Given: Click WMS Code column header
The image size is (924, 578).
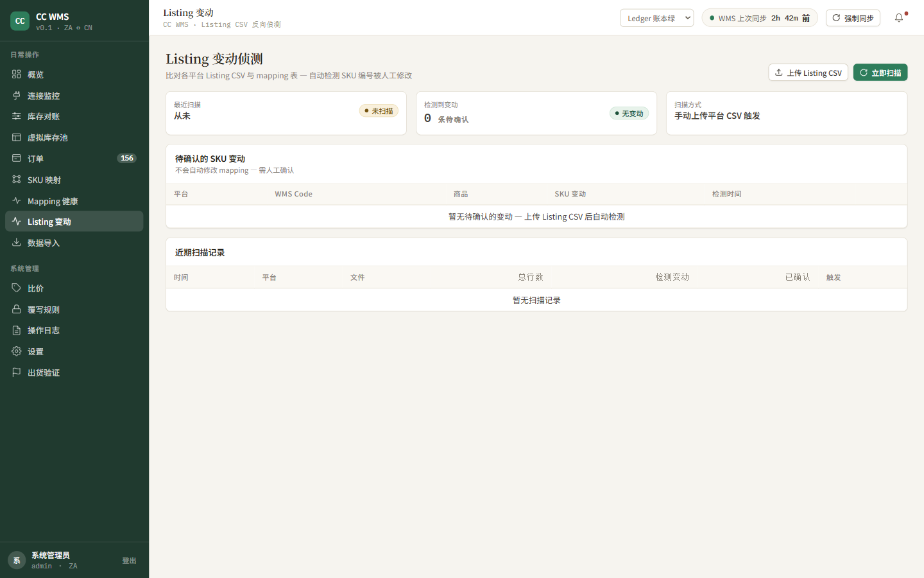Looking at the screenshot, I should point(294,194).
